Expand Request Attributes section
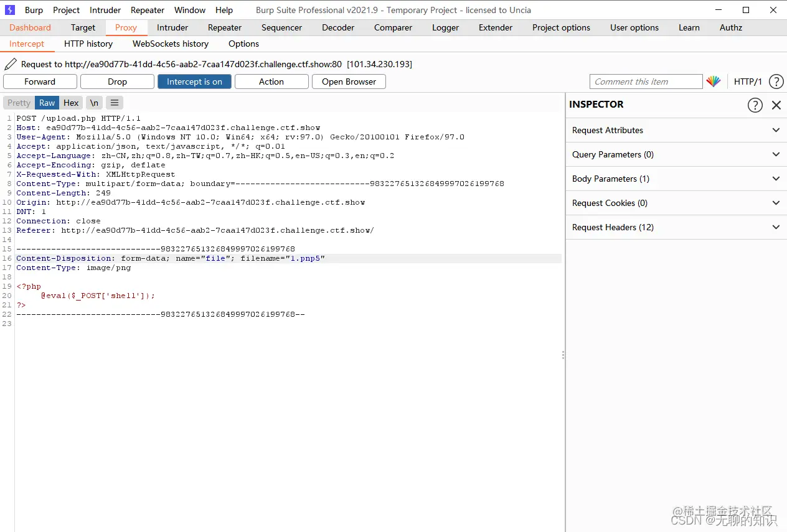 pyautogui.click(x=676, y=130)
